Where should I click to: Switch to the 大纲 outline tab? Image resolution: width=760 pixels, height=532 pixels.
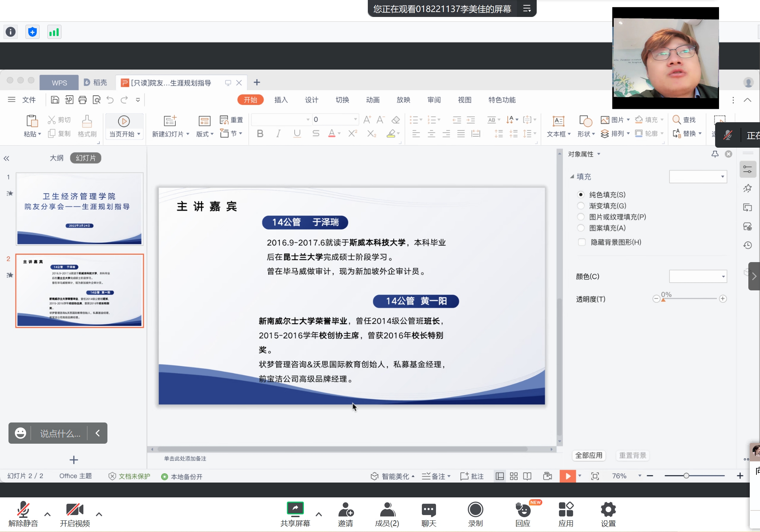pos(57,158)
